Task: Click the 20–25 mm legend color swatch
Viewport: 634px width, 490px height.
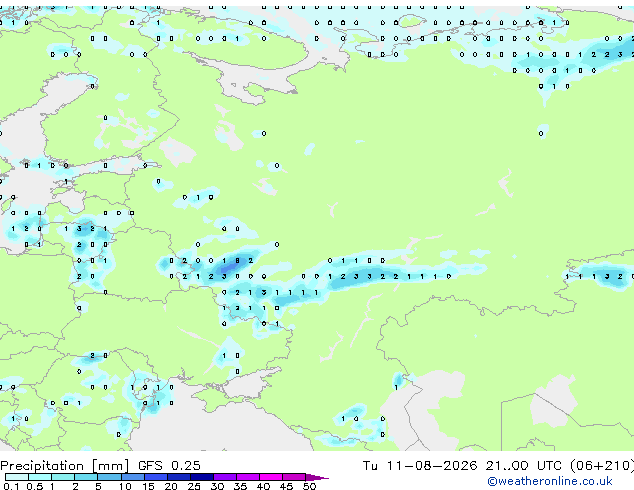Action: [x=179, y=477]
